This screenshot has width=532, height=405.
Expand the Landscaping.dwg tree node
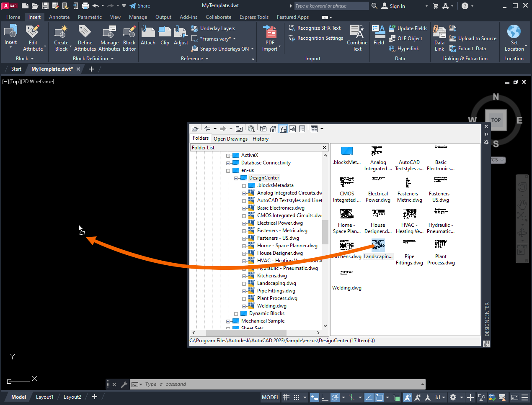click(x=244, y=283)
